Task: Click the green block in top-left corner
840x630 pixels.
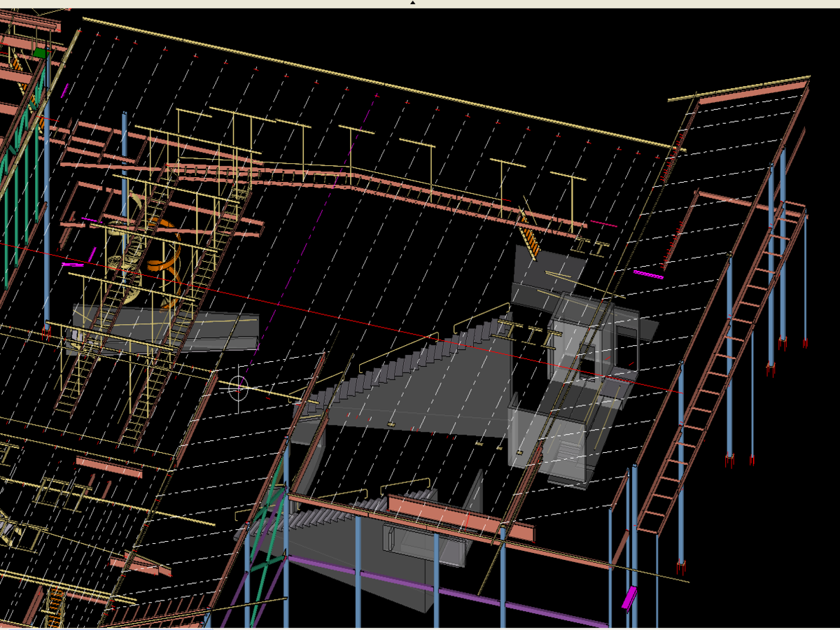Action: pyautogui.click(x=40, y=52)
